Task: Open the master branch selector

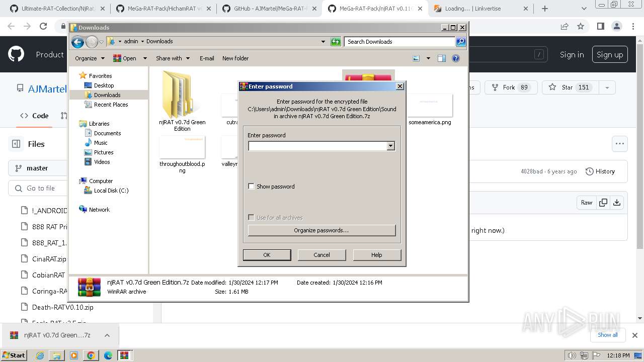Action: pyautogui.click(x=38, y=168)
